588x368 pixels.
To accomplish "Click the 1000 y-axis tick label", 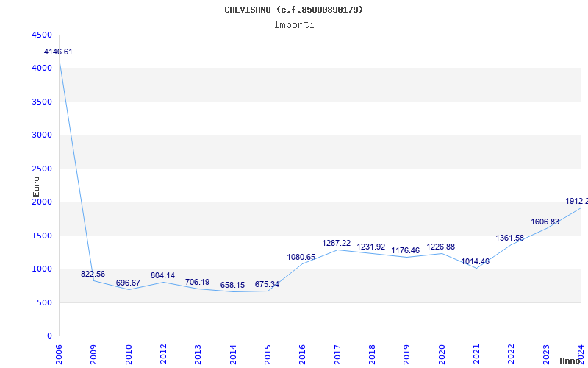I will (42, 269).
